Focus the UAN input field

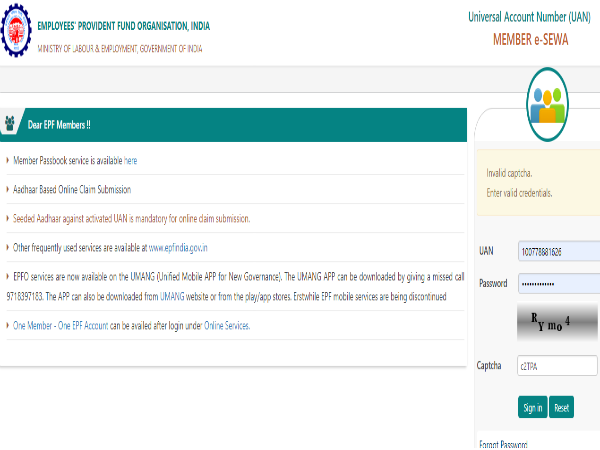click(x=557, y=251)
